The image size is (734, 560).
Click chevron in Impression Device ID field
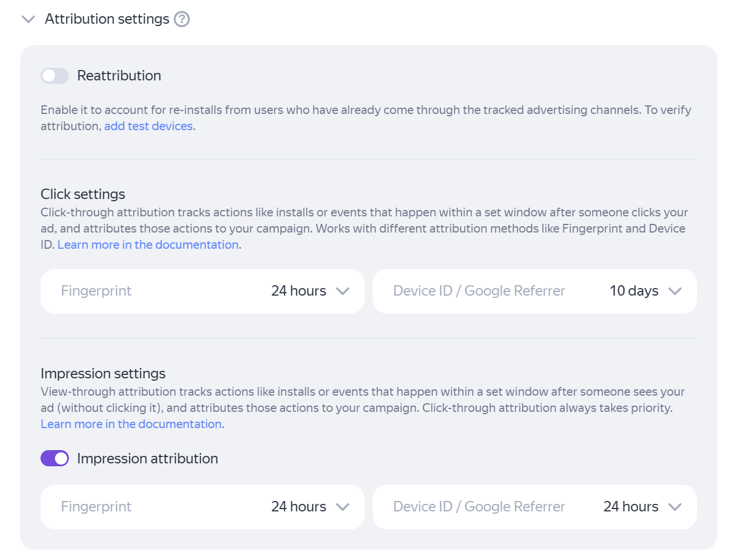tap(675, 507)
